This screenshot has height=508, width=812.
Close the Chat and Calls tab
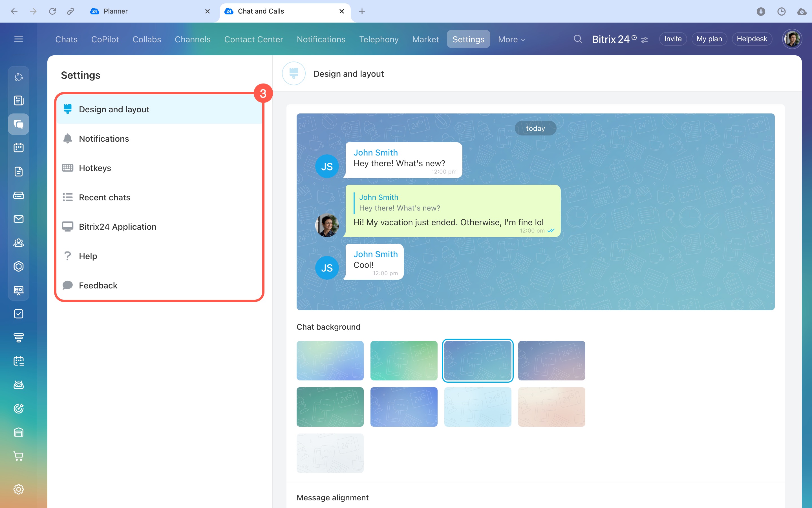pos(342,11)
